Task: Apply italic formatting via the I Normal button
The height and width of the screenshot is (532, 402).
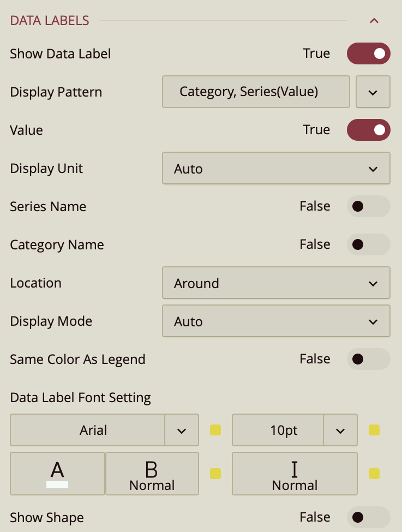Action: (x=295, y=473)
